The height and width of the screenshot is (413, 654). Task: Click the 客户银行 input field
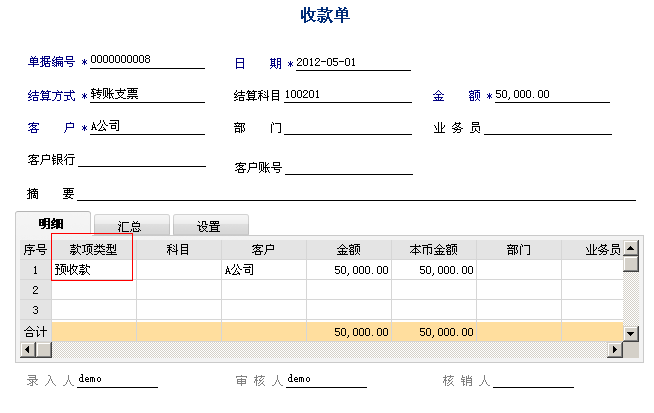point(142,159)
